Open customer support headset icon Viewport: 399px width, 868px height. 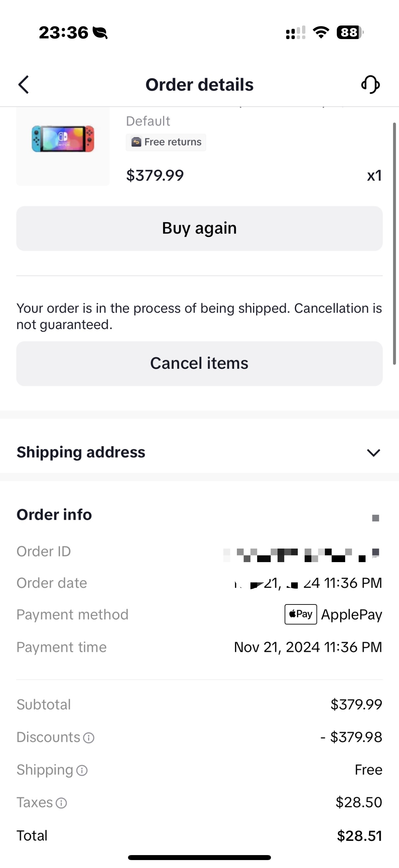(370, 84)
